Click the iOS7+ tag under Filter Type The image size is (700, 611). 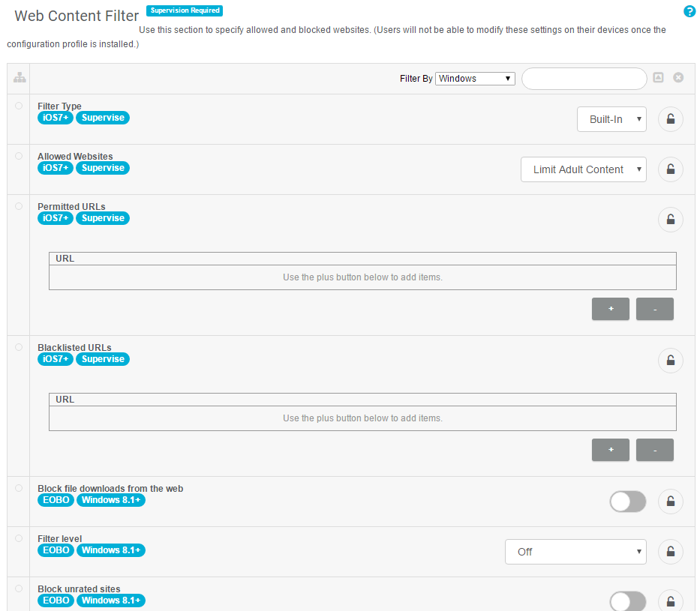(x=55, y=117)
